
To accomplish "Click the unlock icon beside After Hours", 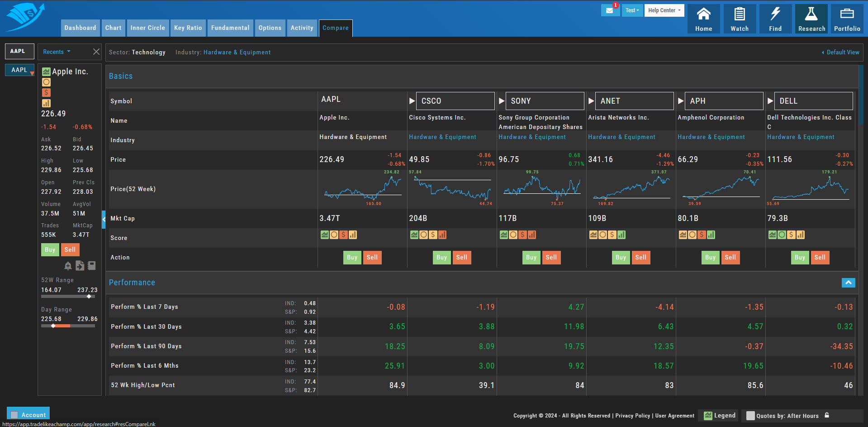I will pos(827,415).
